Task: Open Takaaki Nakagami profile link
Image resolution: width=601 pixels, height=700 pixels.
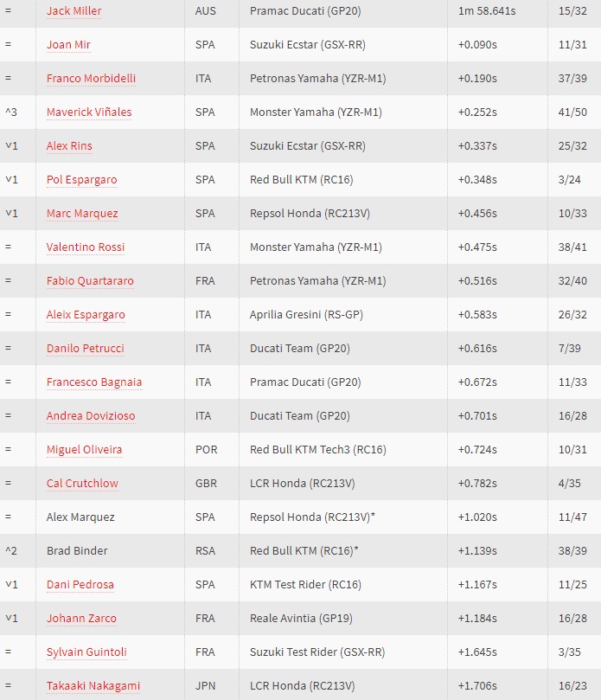Action: click(x=93, y=685)
